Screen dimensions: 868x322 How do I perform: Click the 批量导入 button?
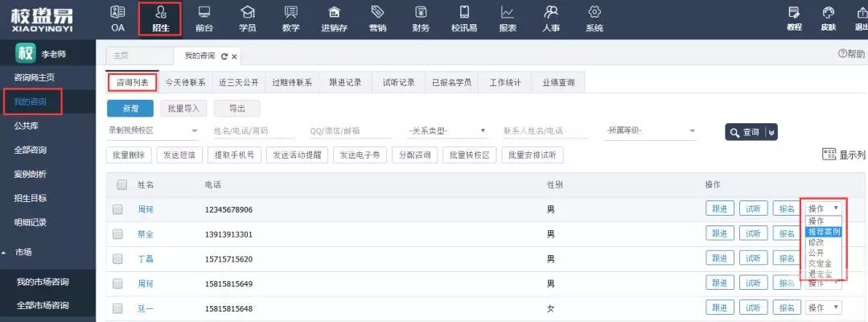pyautogui.click(x=183, y=109)
